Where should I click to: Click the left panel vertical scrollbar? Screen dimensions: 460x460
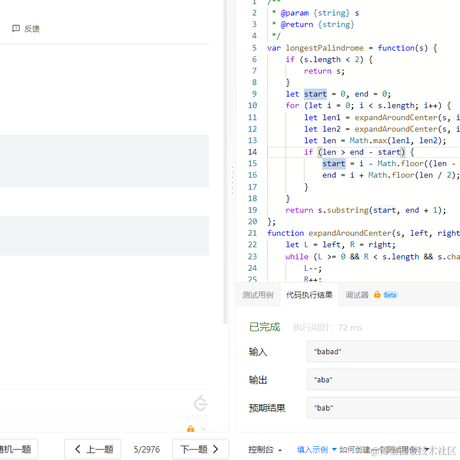[225, 162]
